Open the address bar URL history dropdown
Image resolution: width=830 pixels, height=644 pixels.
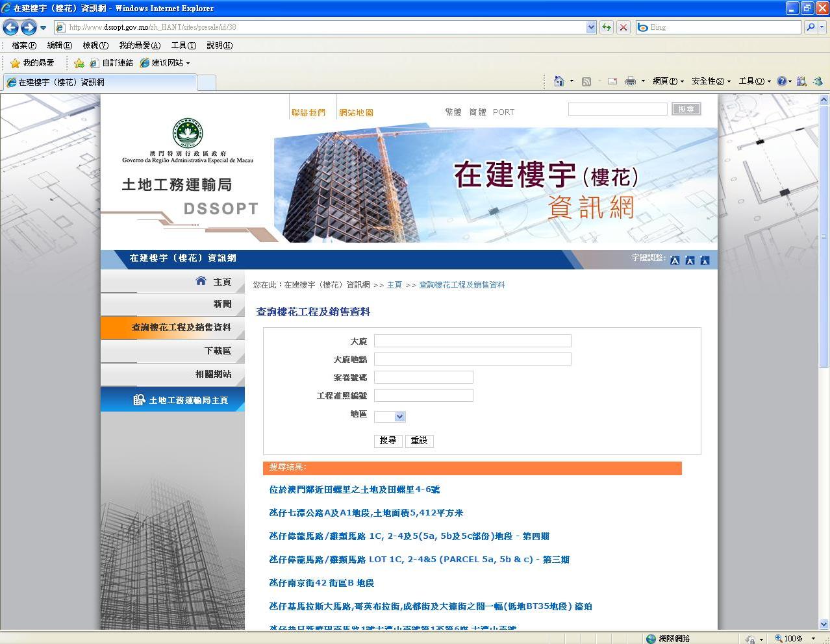(591, 27)
